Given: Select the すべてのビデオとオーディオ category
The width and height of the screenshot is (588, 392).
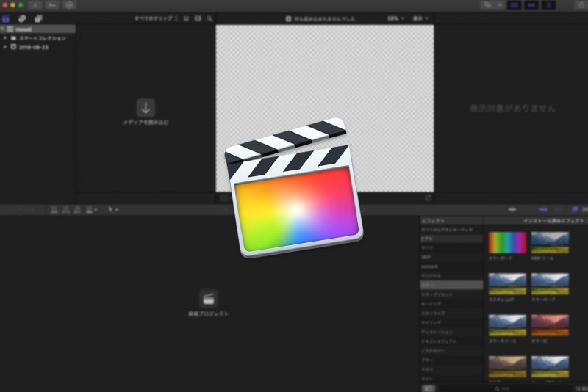Looking at the screenshot, I should click(451, 230).
